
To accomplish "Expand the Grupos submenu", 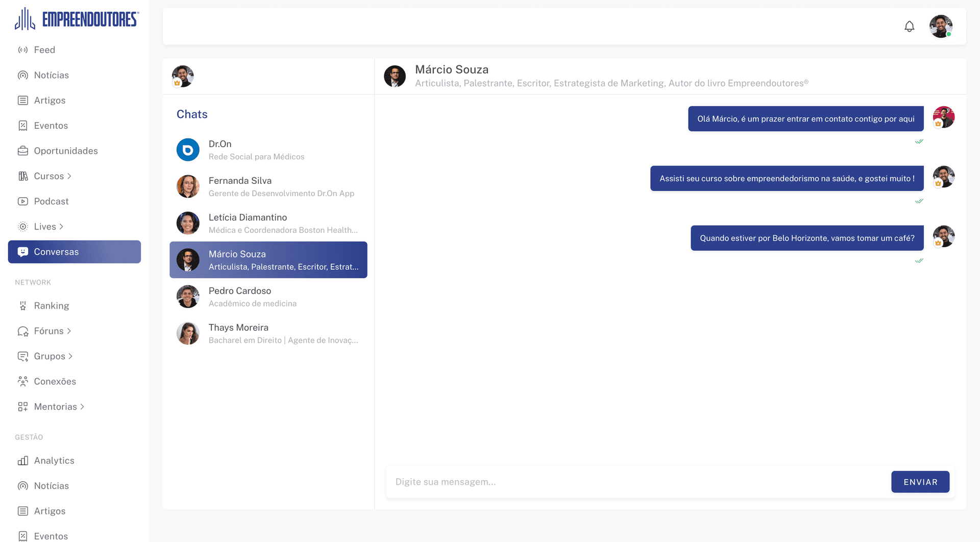I will click(70, 357).
